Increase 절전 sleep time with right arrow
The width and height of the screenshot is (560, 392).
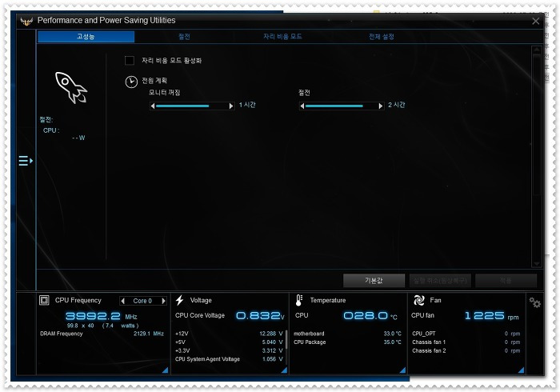pyautogui.click(x=380, y=106)
